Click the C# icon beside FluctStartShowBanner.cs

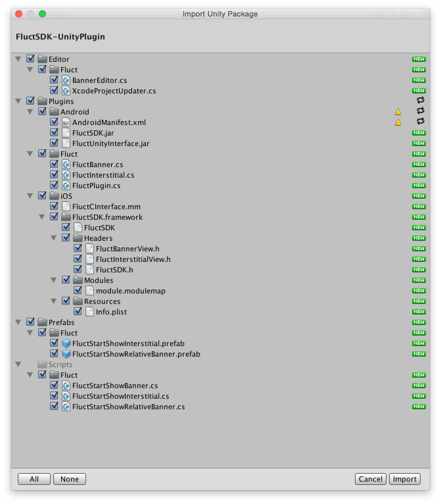(x=66, y=386)
